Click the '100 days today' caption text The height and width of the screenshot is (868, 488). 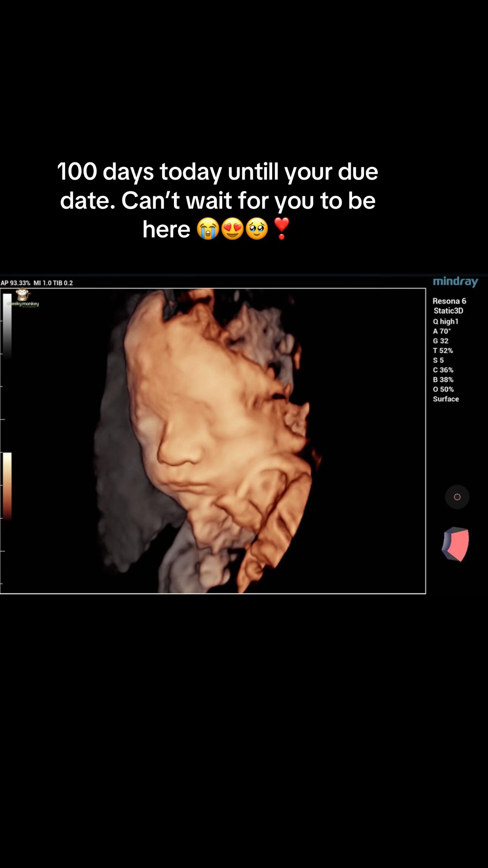point(140,172)
